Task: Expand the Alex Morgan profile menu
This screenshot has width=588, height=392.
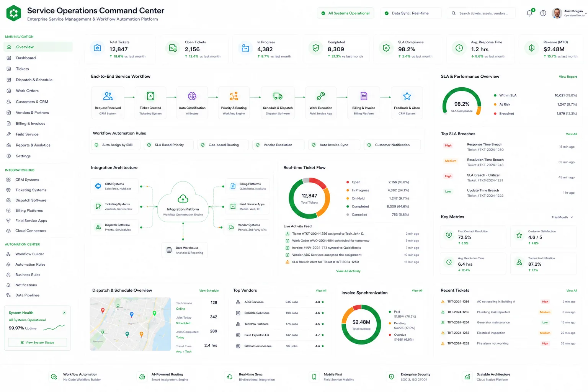Action: coord(569,13)
